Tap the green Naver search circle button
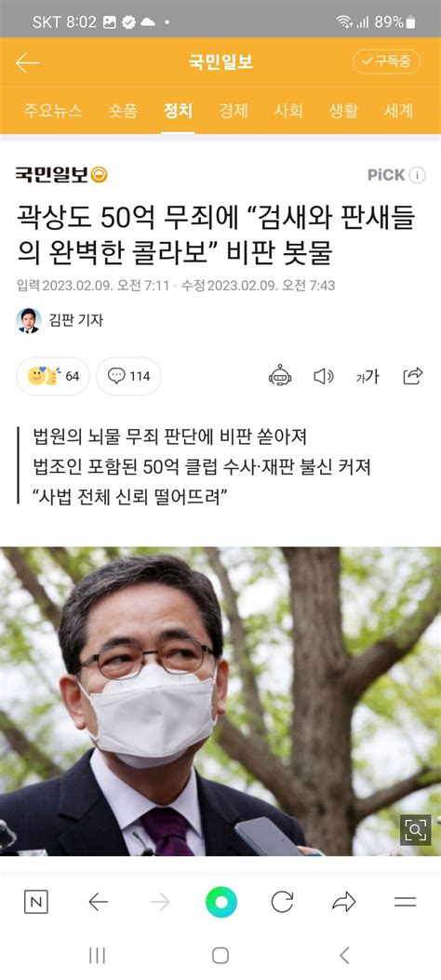Viewport: 441px width, 980px height. pyautogui.click(x=221, y=902)
